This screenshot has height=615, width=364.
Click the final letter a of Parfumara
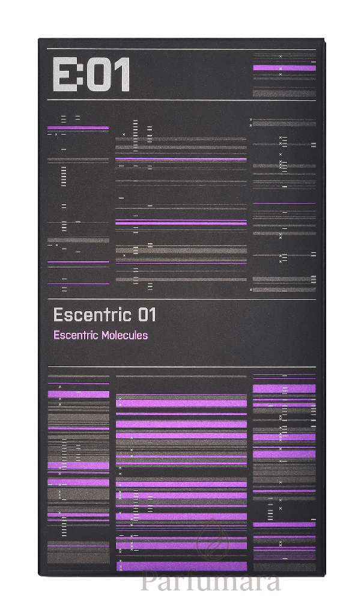(273, 584)
